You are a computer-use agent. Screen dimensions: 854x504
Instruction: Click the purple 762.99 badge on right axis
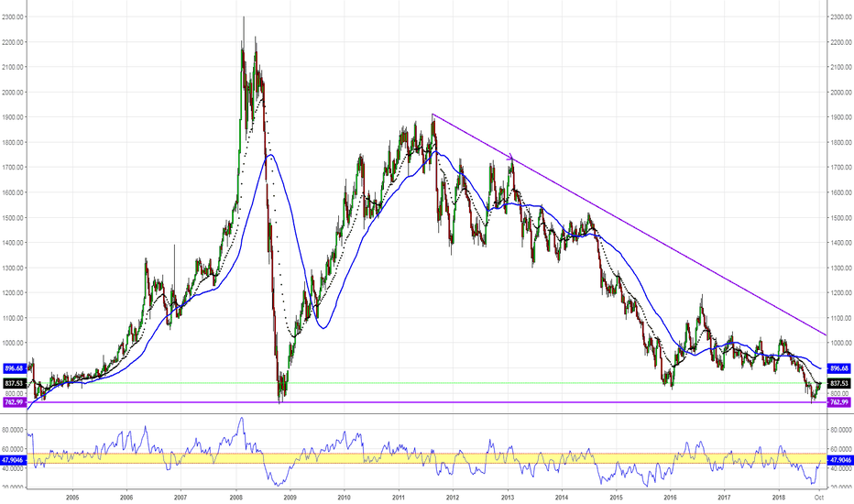click(838, 402)
